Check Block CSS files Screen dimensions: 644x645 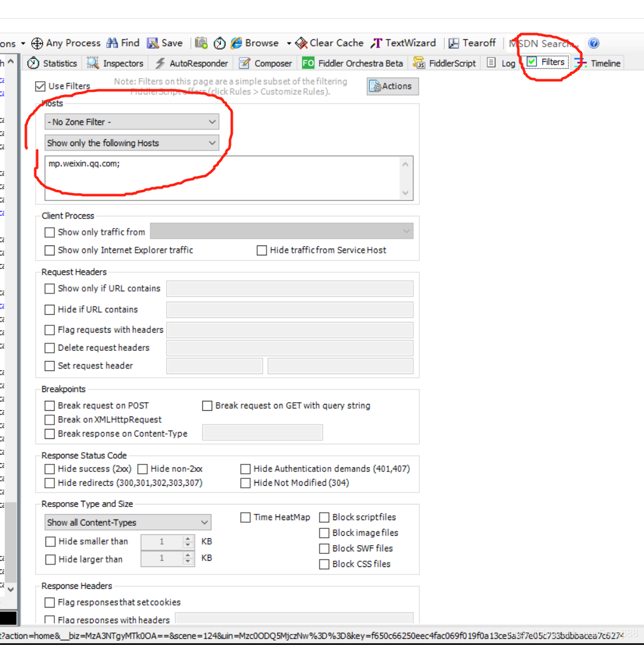point(324,564)
